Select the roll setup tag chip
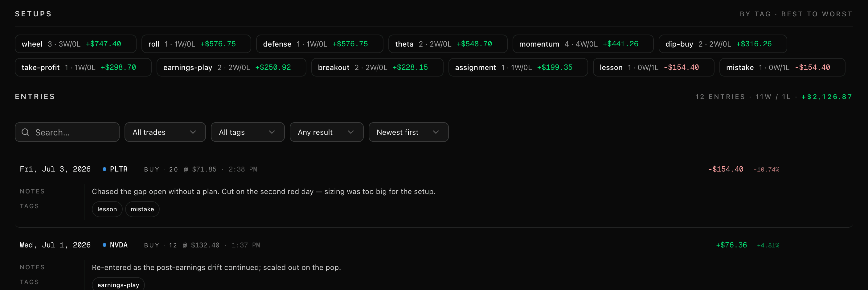 [x=196, y=44]
